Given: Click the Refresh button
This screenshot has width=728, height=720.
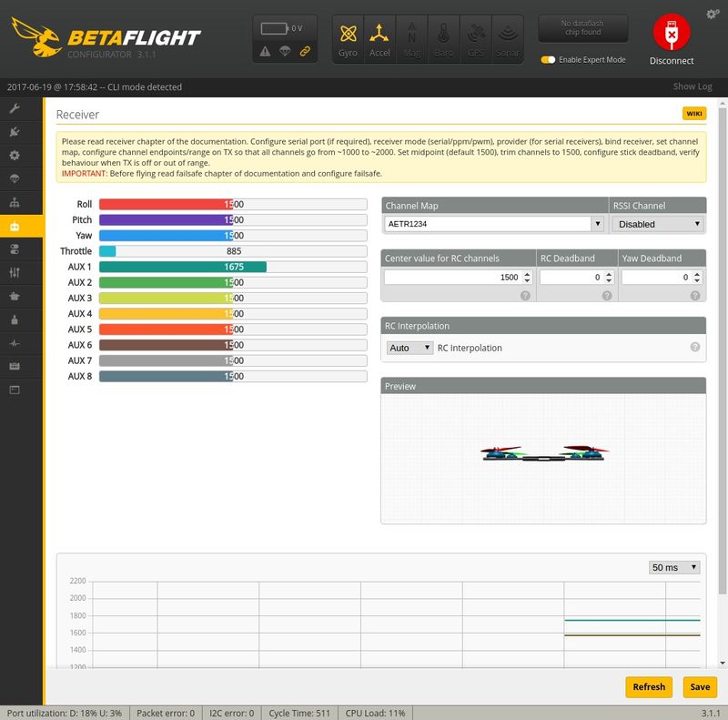Looking at the screenshot, I should click(x=649, y=686).
